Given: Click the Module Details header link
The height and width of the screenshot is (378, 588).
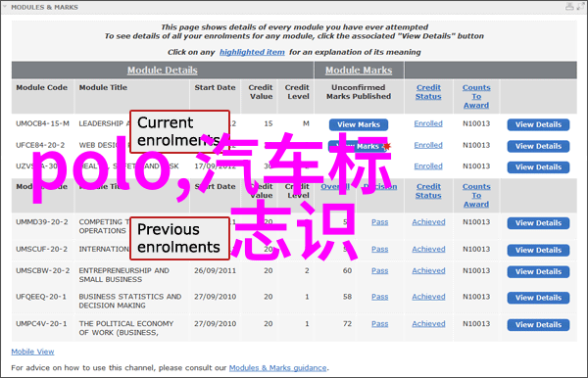Looking at the screenshot, I should [x=162, y=71].
